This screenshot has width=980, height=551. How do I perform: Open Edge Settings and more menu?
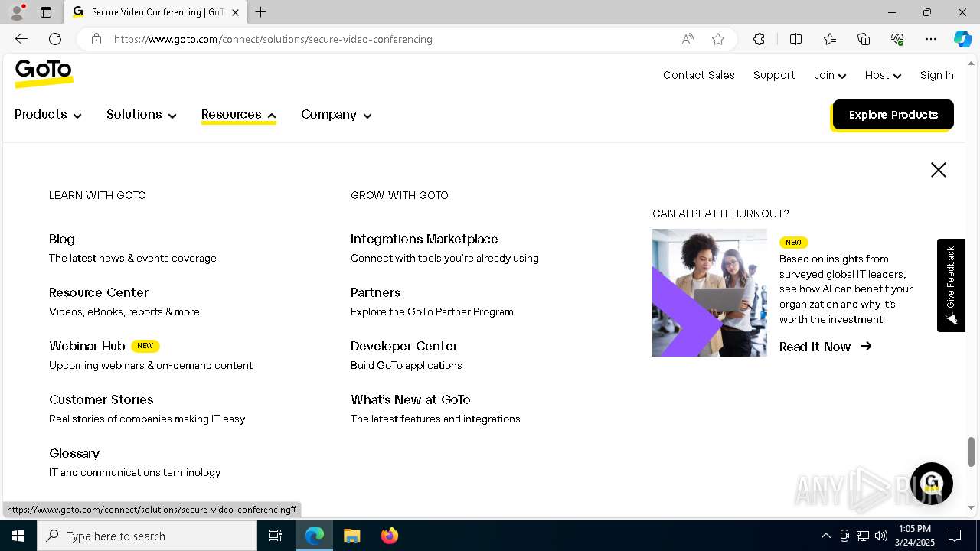point(931,39)
